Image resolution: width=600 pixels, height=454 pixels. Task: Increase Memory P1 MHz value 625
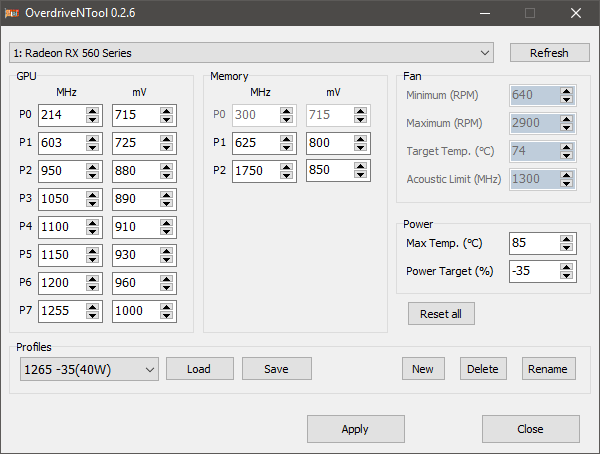click(286, 139)
